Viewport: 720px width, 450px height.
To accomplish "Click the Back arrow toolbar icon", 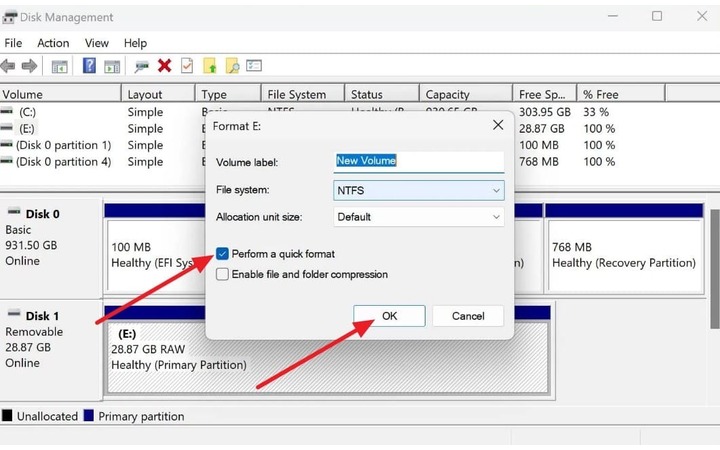I will point(8,66).
